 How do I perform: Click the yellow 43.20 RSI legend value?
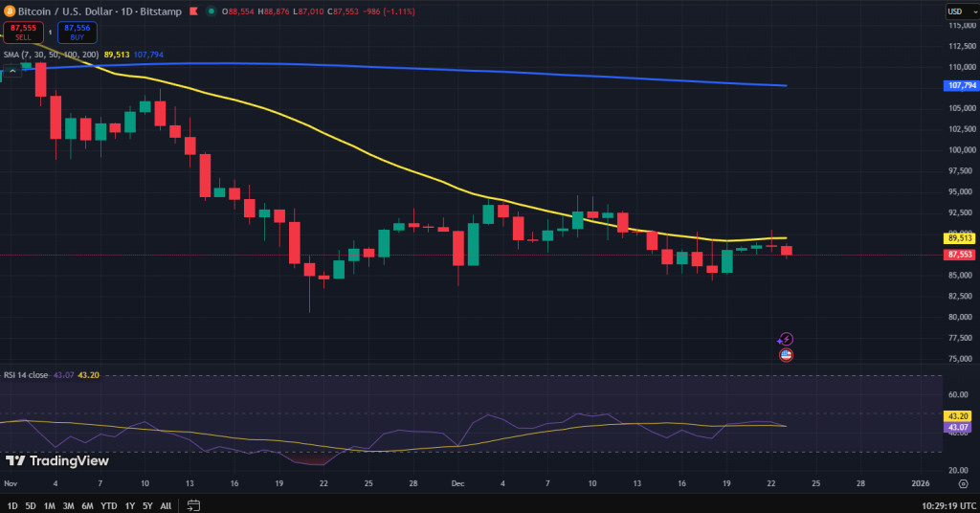coord(89,375)
